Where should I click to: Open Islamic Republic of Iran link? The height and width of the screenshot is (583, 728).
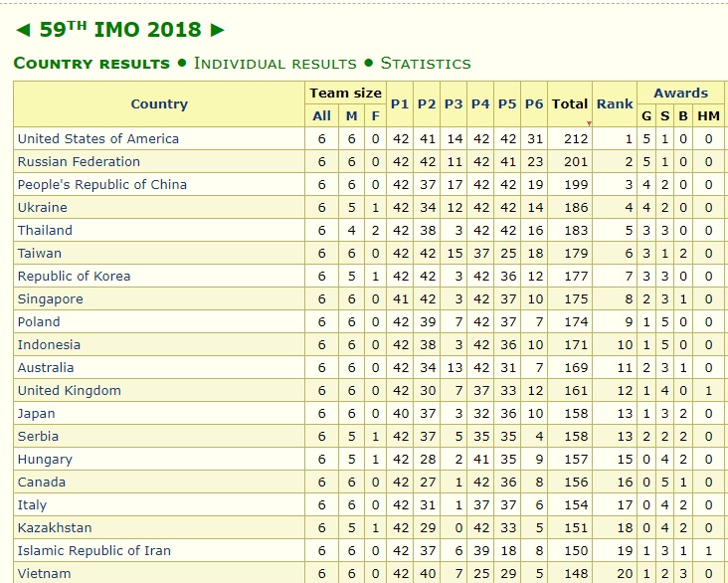click(93, 551)
